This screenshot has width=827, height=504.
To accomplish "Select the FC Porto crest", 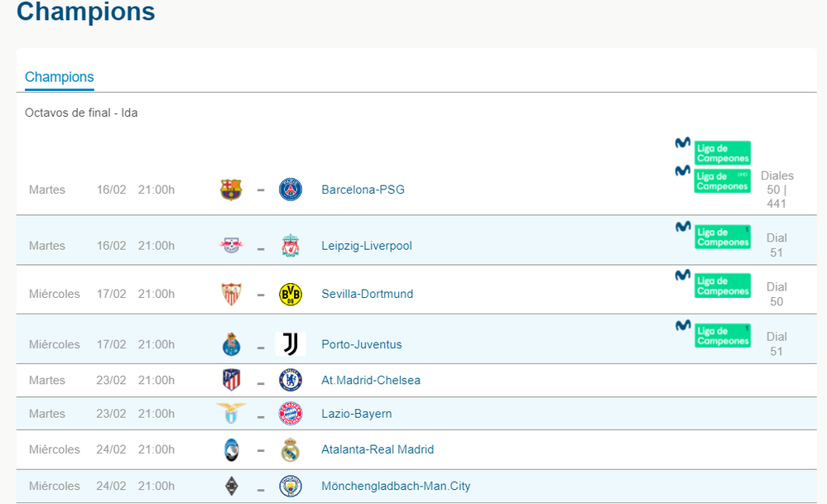I will 231,343.
